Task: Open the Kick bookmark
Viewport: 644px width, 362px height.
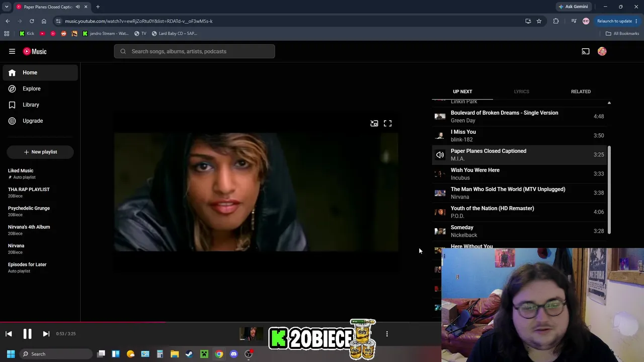Action: (27, 33)
